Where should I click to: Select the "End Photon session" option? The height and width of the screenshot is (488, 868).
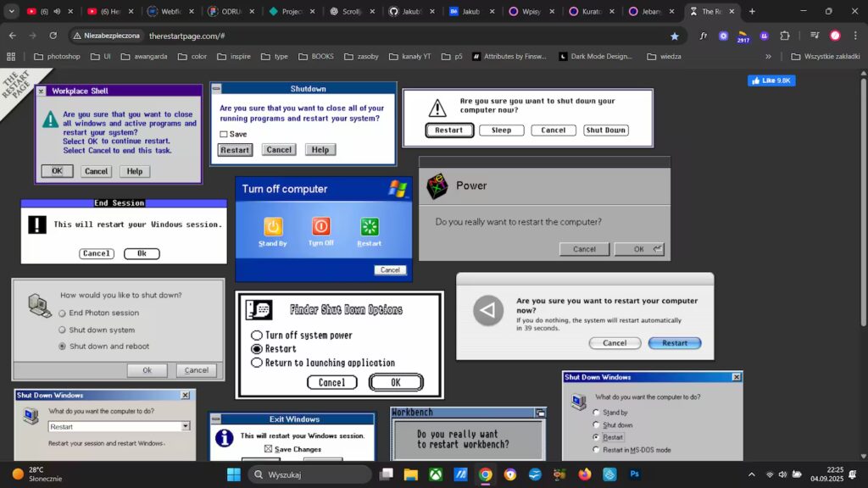click(x=62, y=313)
